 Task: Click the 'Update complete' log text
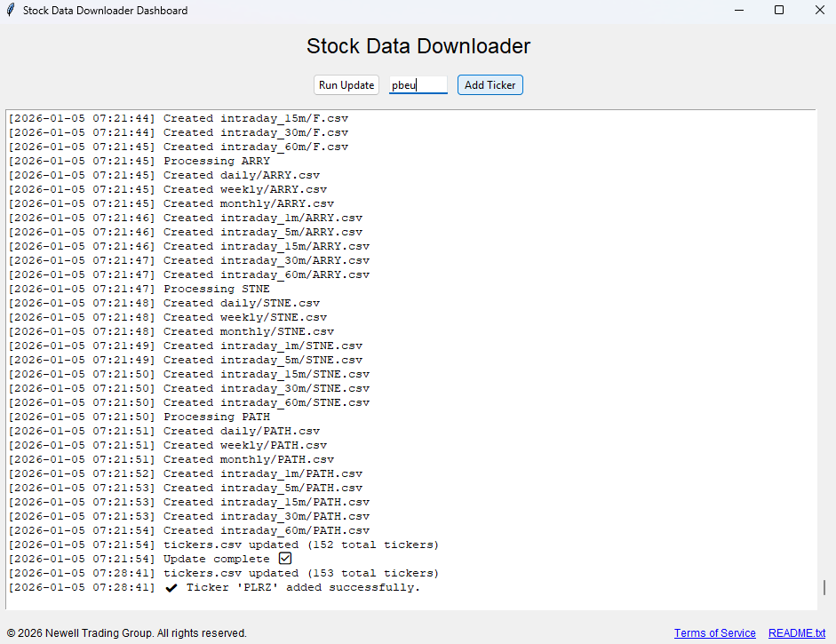click(217, 560)
